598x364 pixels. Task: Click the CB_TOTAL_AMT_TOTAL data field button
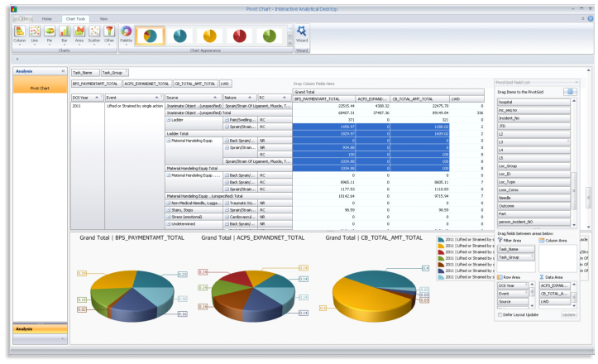click(195, 84)
